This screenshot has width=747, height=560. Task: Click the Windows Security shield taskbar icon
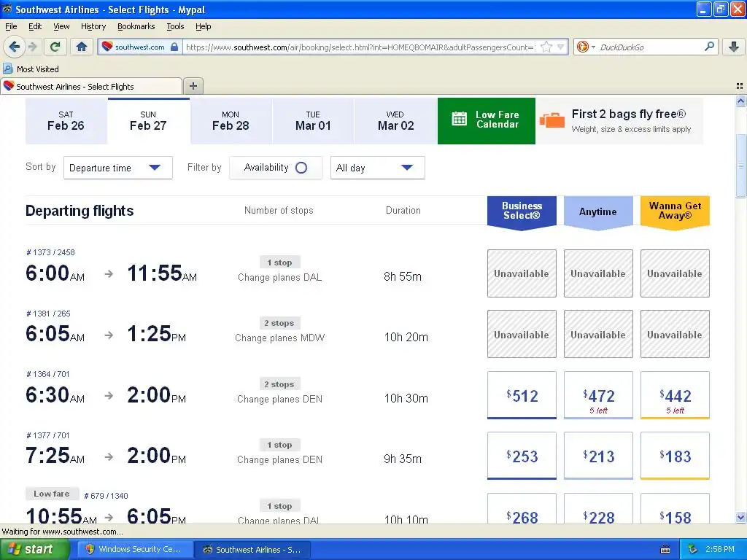click(90, 549)
